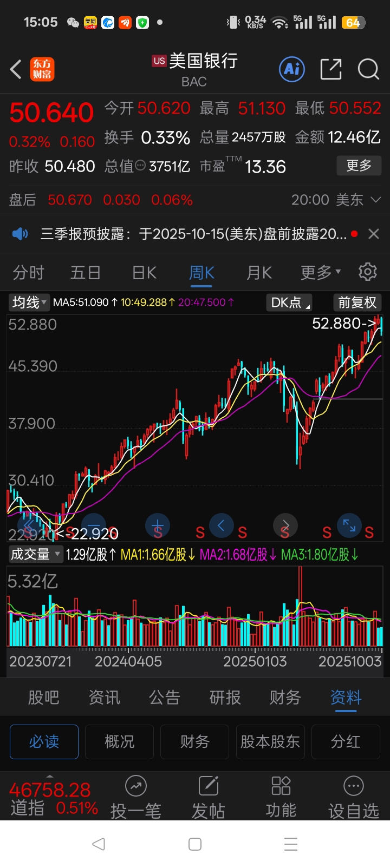Tap the 设自选 icon

point(354,786)
